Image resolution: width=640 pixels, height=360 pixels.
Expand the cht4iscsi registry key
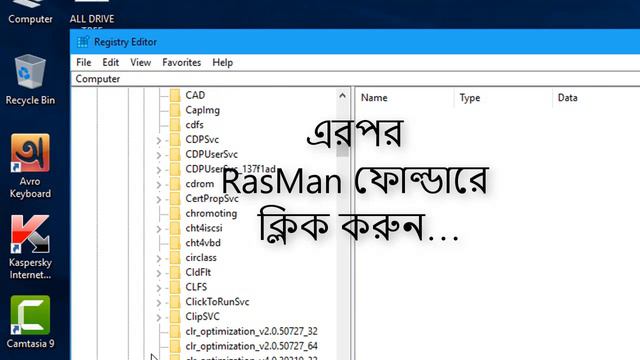point(159,229)
